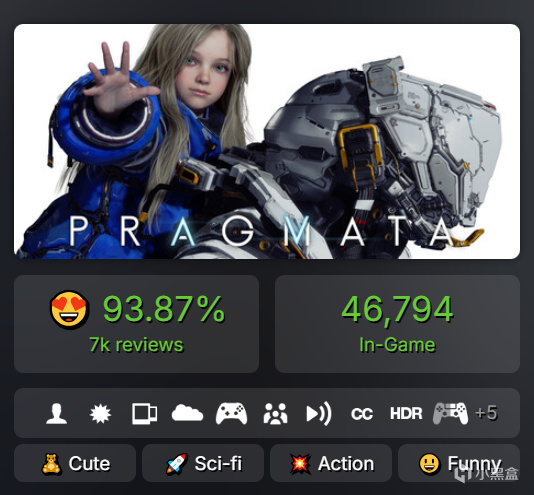Click the Remote Play devices icon
The image size is (534, 495).
pos(144,414)
